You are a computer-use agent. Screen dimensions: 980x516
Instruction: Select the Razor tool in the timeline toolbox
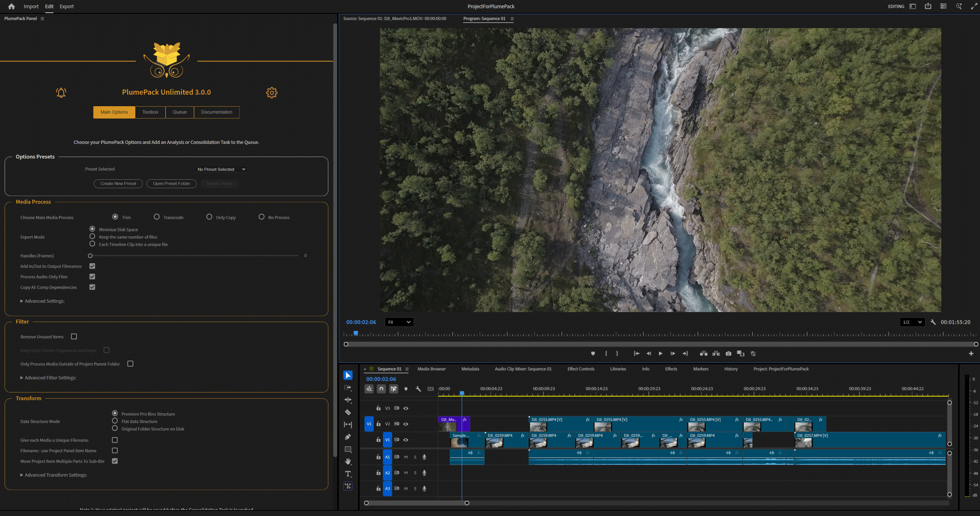point(348,412)
